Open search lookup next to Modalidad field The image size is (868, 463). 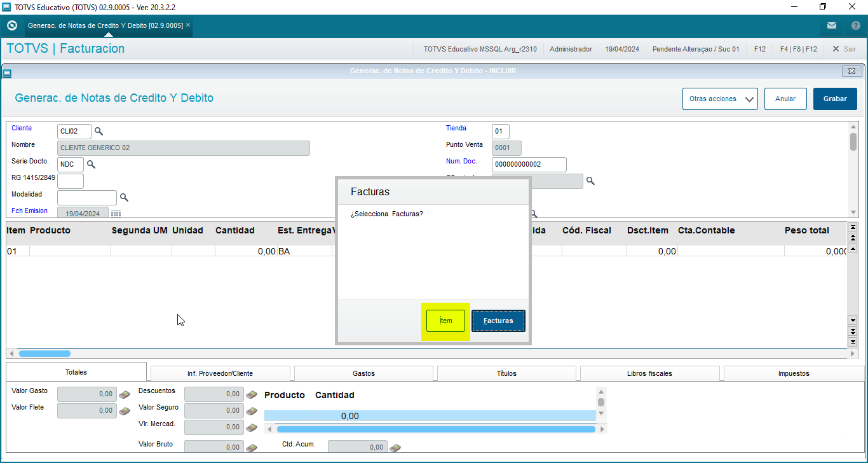(124, 197)
